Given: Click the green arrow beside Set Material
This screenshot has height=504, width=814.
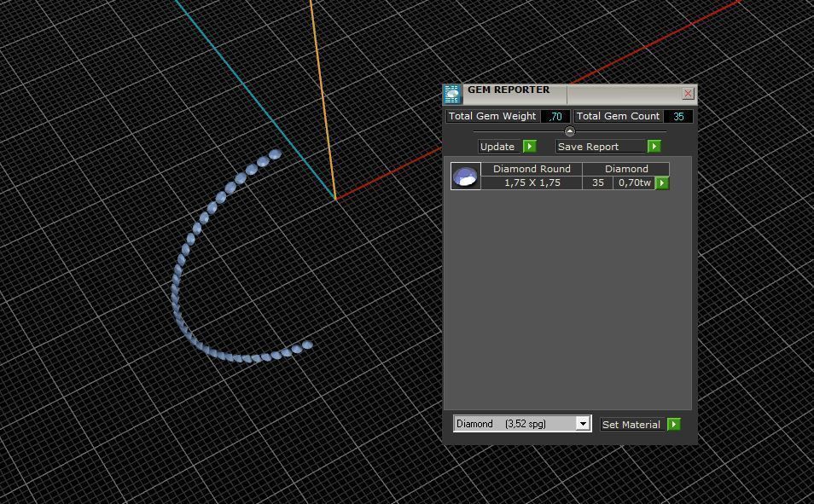Looking at the screenshot, I should coord(674,425).
